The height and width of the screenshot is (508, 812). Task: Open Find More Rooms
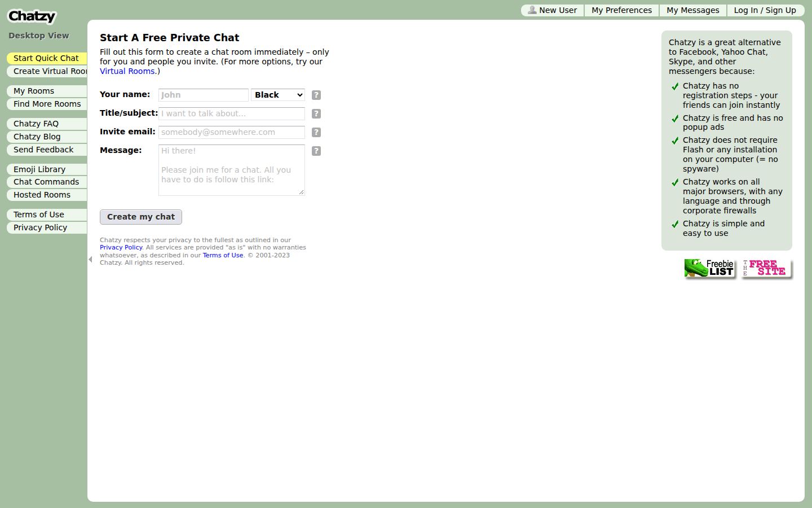click(47, 104)
